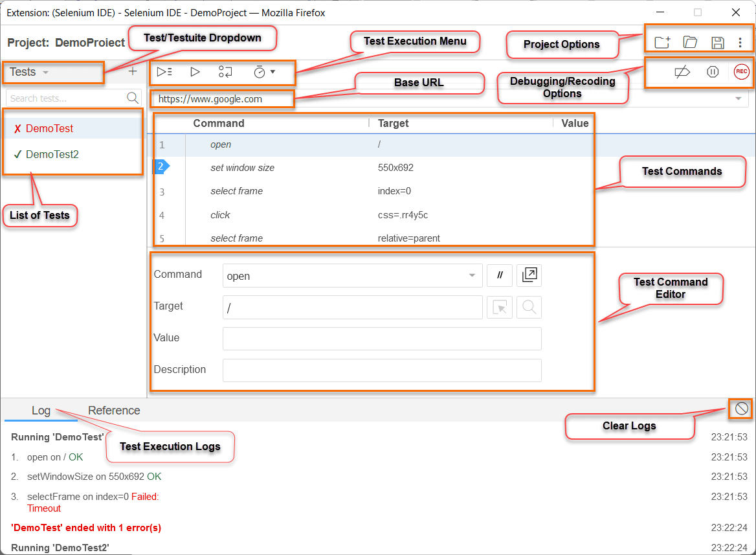This screenshot has height=555, width=756.
Task: Select select frame relative=parent row
Action: [x=373, y=238]
